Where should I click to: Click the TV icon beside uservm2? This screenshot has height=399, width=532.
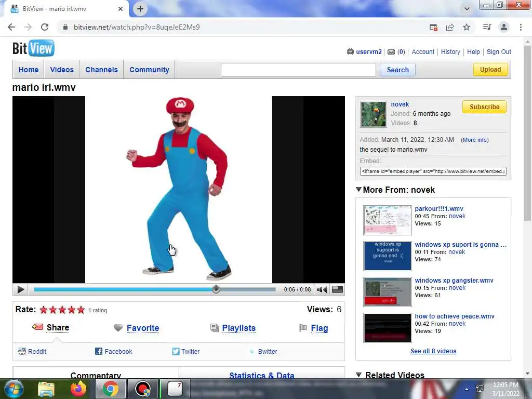[x=350, y=51]
